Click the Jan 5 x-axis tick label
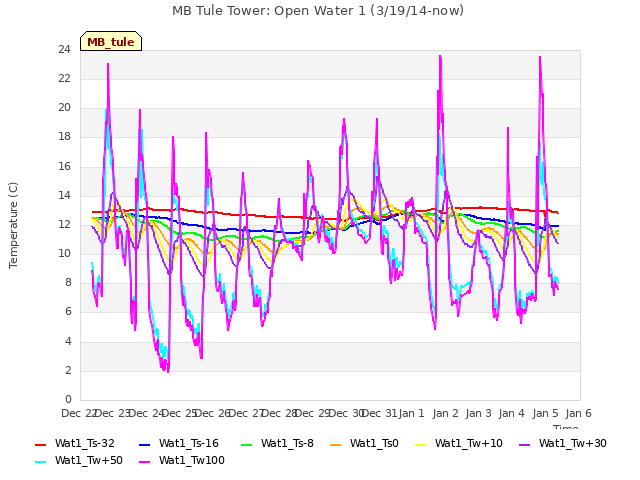Image resolution: width=640 pixels, height=480 pixels. click(545, 413)
